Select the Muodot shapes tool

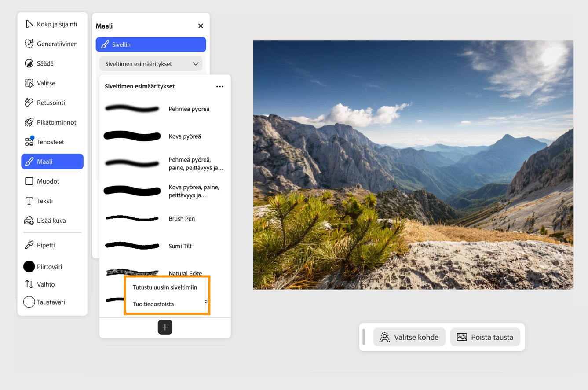[52, 181]
